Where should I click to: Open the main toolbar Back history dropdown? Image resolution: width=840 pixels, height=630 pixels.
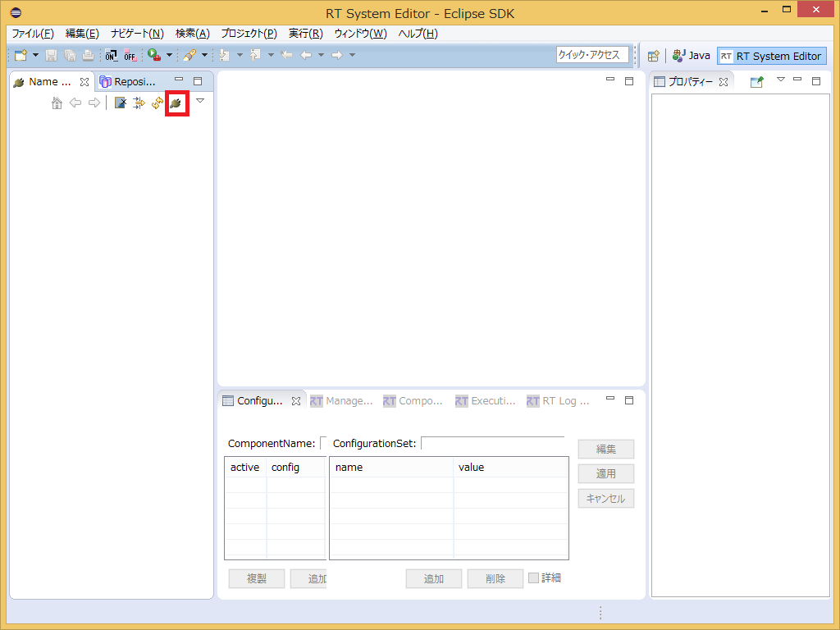[321, 55]
